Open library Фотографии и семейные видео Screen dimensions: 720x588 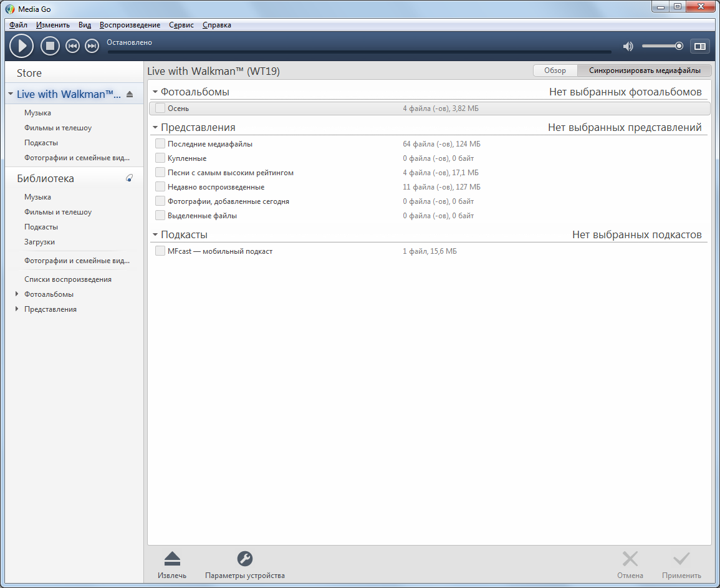[x=77, y=261]
